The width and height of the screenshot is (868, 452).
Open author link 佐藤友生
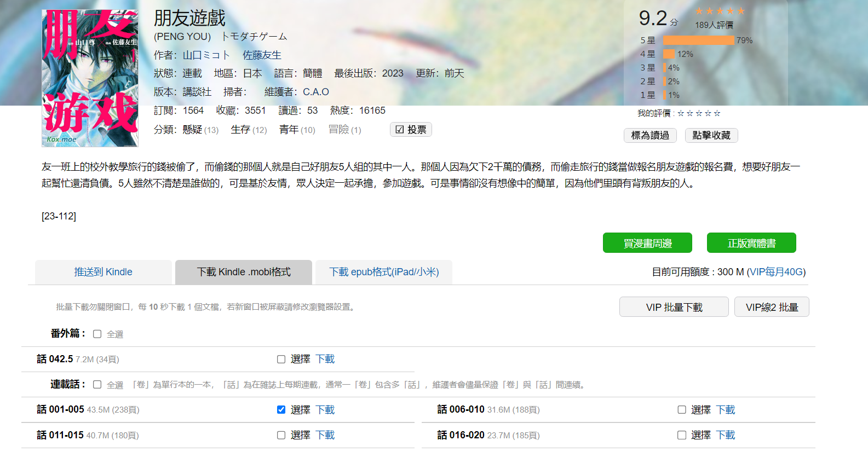(262, 55)
